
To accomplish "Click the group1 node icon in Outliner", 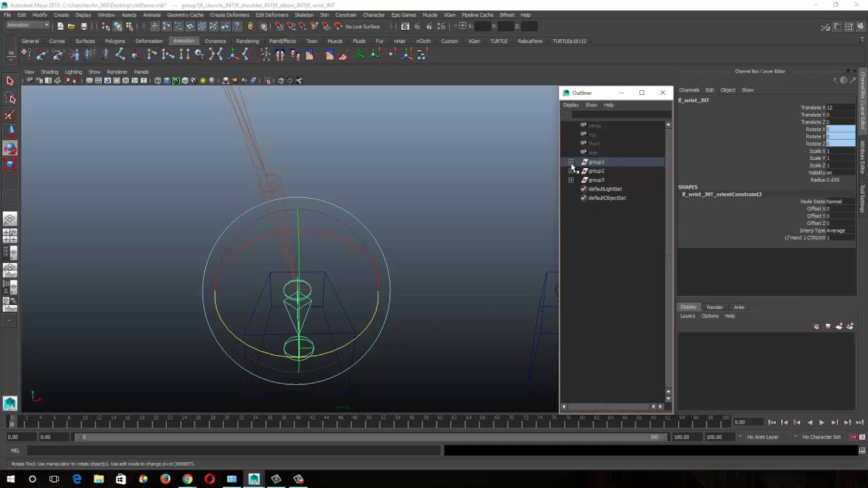I will point(585,162).
